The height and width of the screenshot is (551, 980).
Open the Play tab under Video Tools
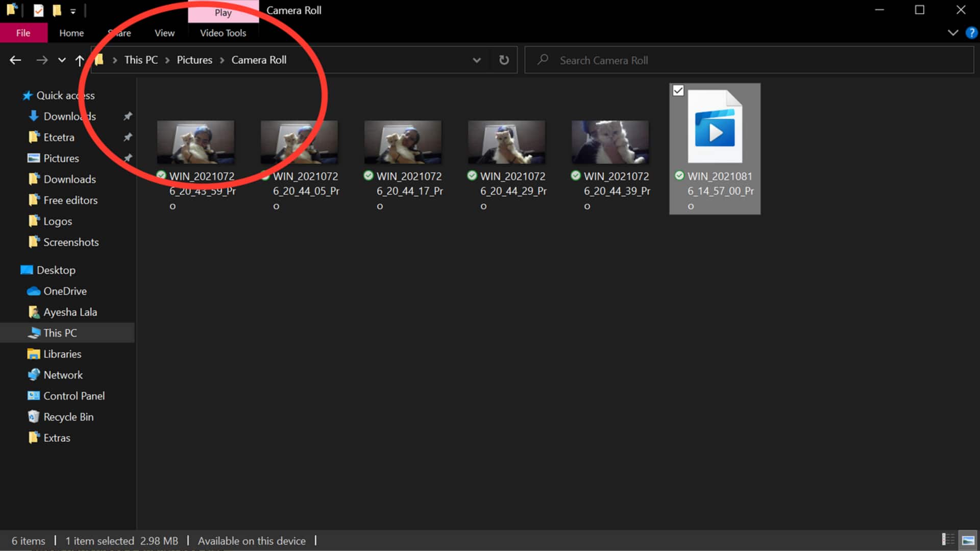tap(223, 12)
